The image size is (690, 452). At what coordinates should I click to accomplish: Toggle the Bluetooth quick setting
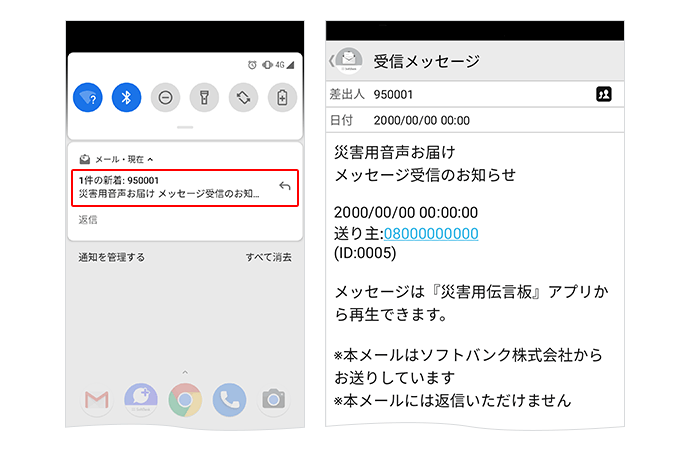tap(127, 97)
